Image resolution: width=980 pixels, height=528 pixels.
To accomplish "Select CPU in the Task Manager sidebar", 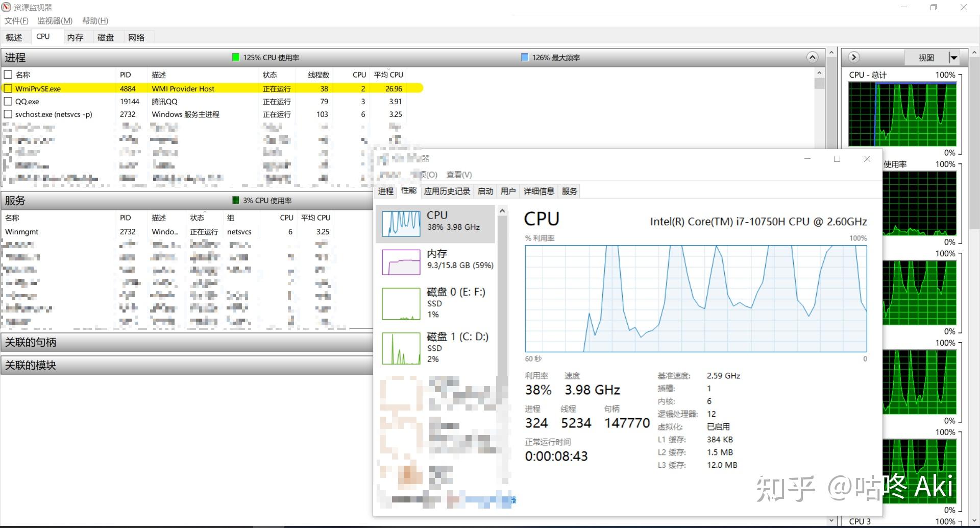I will (x=436, y=223).
